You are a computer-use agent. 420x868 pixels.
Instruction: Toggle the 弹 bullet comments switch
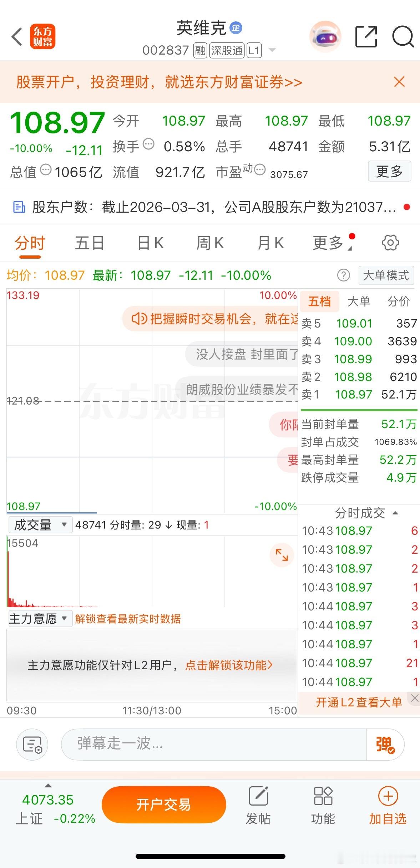(385, 744)
